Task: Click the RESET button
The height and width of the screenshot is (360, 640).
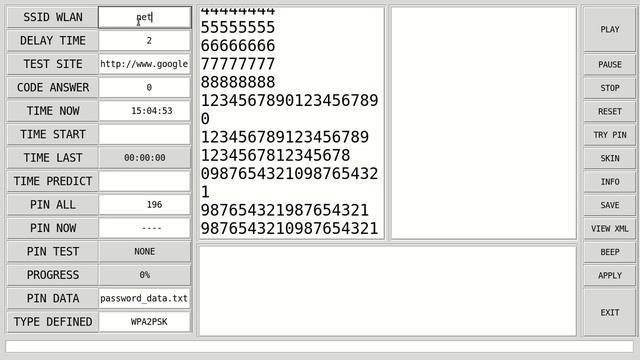Action: pos(609,111)
